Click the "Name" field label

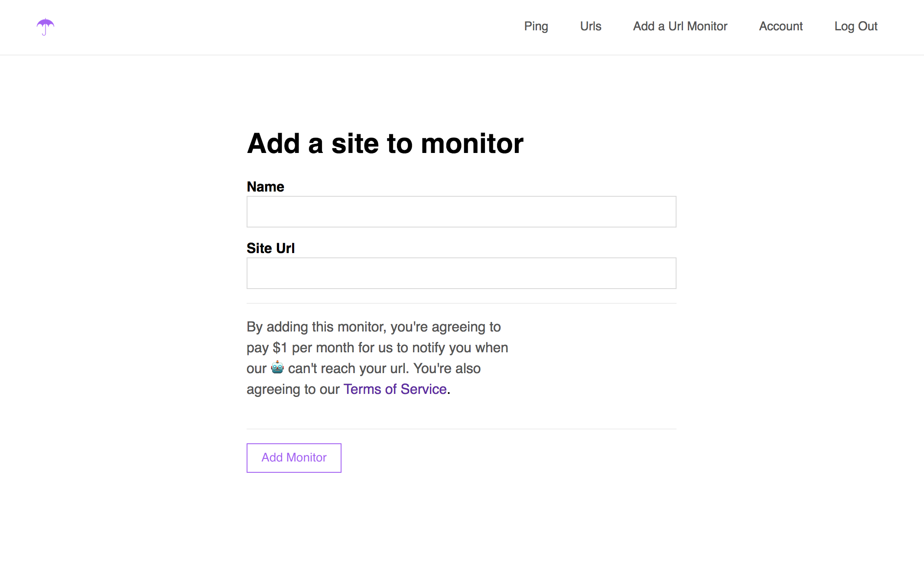pyautogui.click(x=265, y=186)
